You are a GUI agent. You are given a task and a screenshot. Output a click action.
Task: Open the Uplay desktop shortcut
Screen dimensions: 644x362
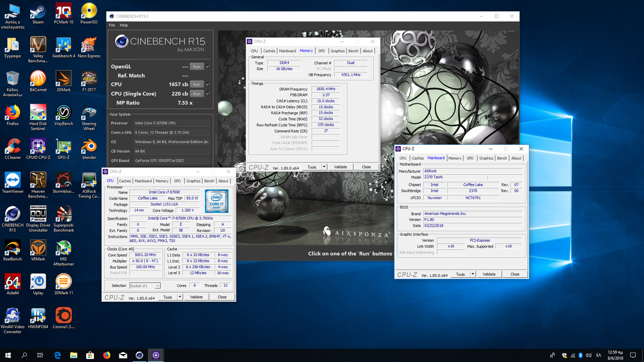pos(38,284)
